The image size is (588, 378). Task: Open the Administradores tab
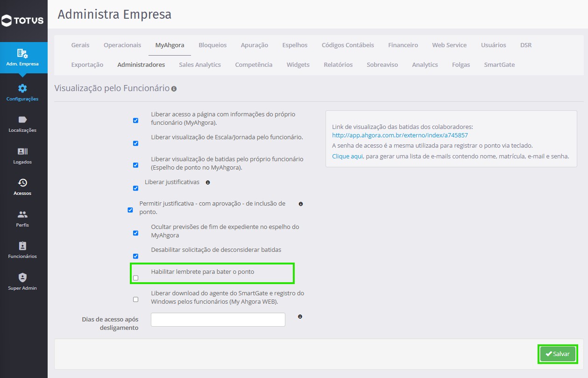point(141,65)
